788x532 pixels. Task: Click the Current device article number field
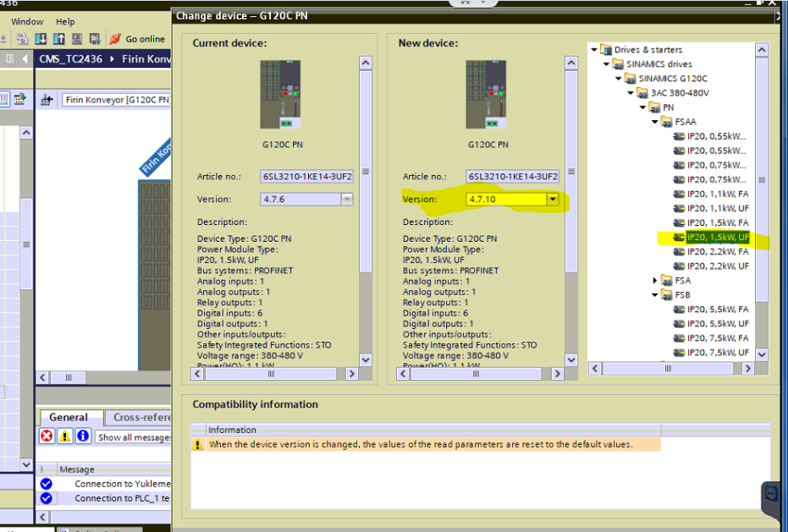tap(306, 176)
